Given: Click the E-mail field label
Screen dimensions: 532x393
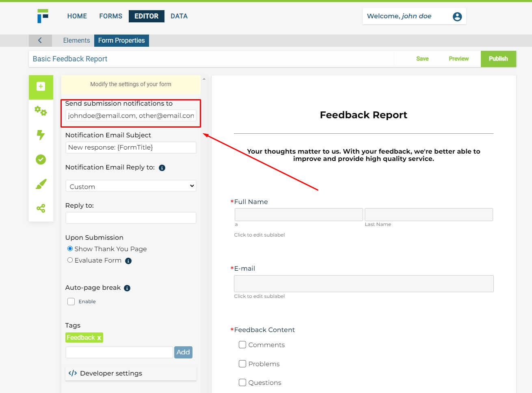Looking at the screenshot, I should pos(244,269).
